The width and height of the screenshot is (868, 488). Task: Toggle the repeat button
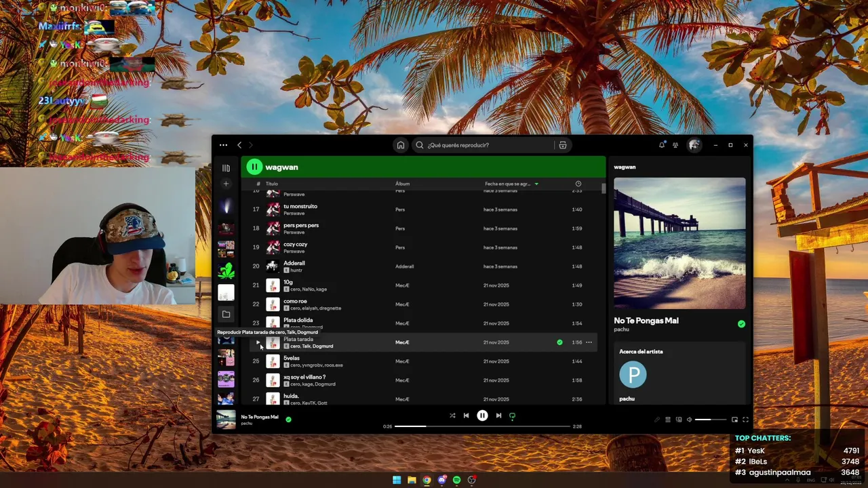512,415
